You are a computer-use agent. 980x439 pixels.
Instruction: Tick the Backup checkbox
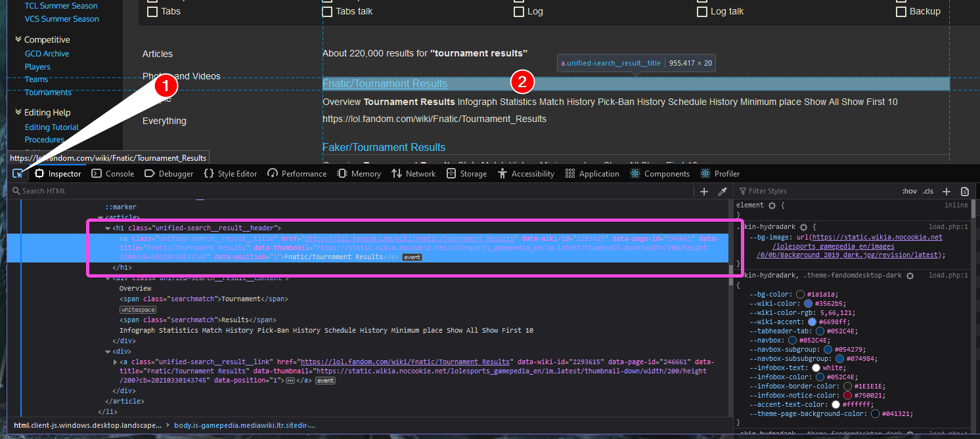[901, 11]
